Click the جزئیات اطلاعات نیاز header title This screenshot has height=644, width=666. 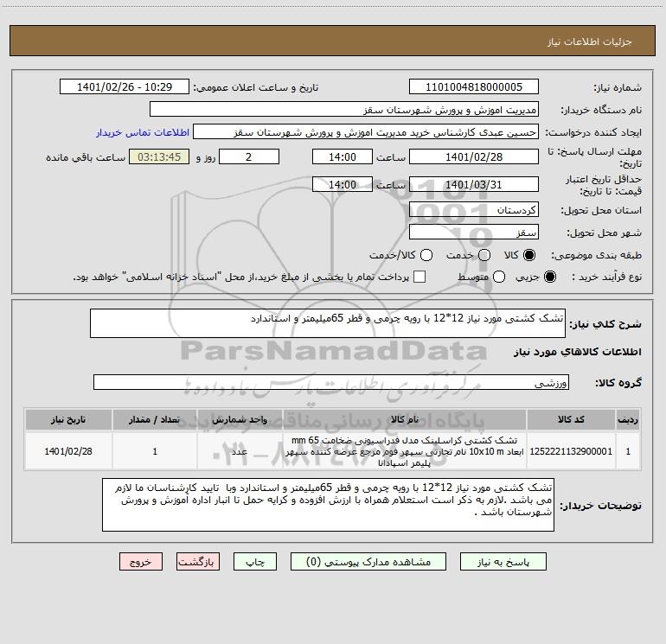[590, 41]
